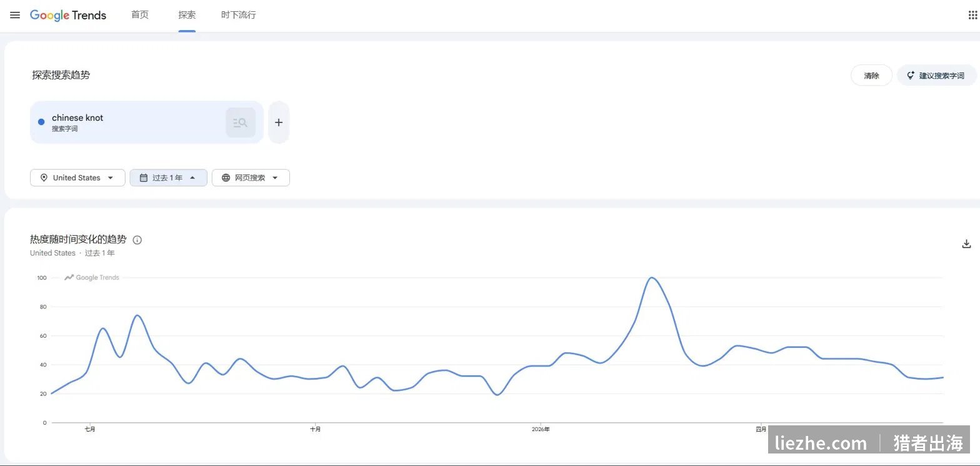Click the 80 y-axis label
The width and height of the screenshot is (980, 466).
tap(43, 306)
